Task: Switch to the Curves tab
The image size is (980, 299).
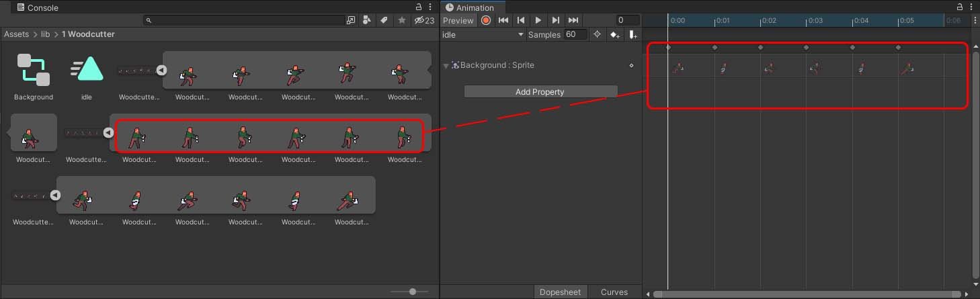Action: pyautogui.click(x=614, y=292)
